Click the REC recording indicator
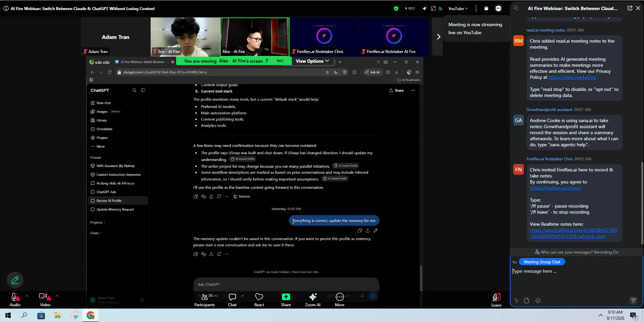 pos(410,8)
